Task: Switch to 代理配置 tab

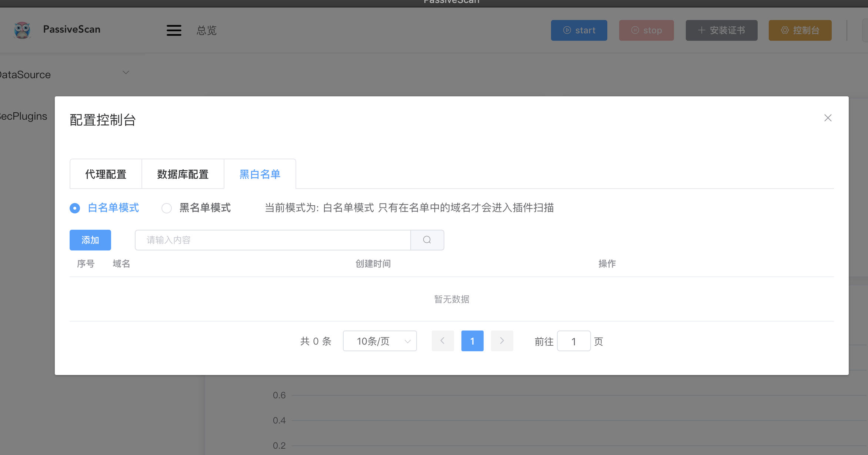Action: click(106, 174)
